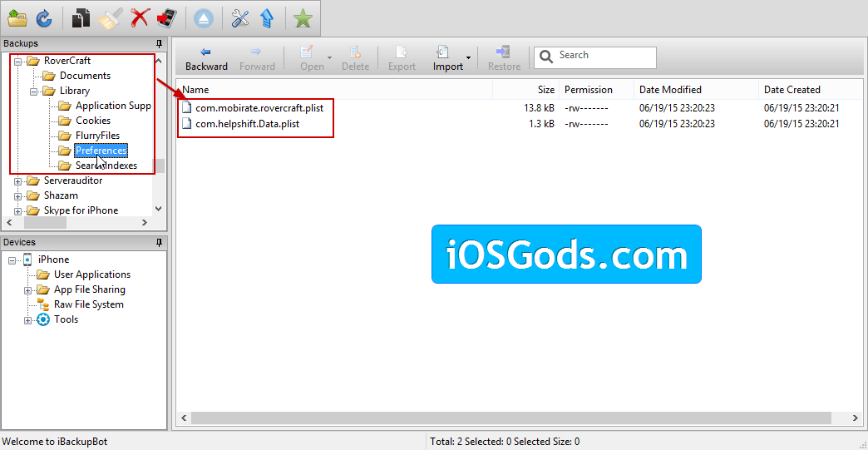Open the Import dropdown arrow
Screen dimensions: 868x450
pyautogui.click(x=468, y=58)
